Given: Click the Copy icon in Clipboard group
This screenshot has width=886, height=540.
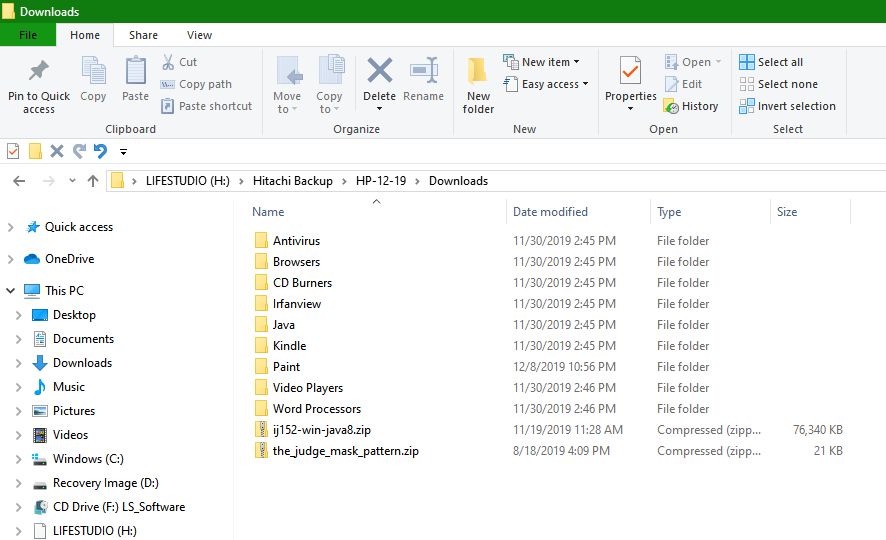Looking at the screenshot, I should pos(93,71).
